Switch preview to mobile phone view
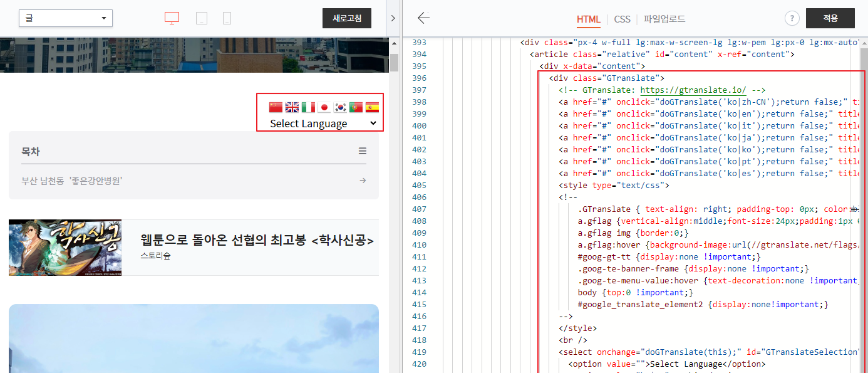This screenshot has height=373, width=868. (227, 18)
